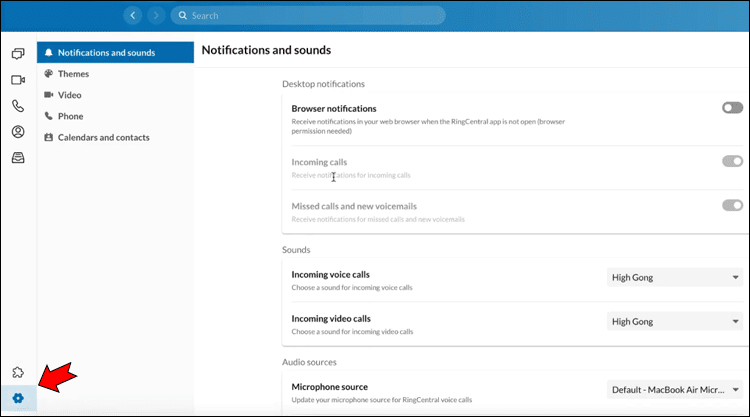Image resolution: width=750 pixels, height=417 pixels.
Task: Click the magnifier icon in the search bar
Action: (183, 15)
